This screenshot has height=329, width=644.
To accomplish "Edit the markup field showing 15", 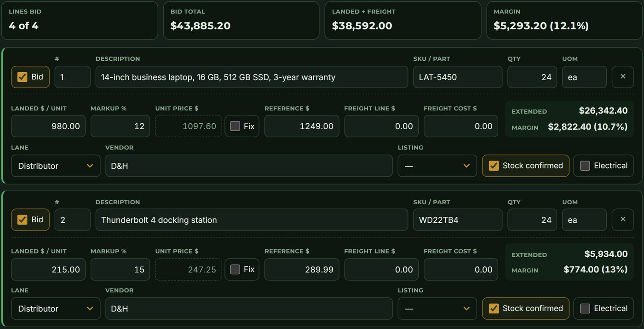I will pos(120,269).
